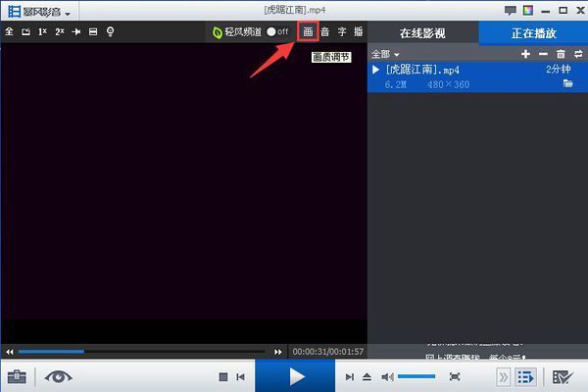Click the video display area

pos(184,193)
